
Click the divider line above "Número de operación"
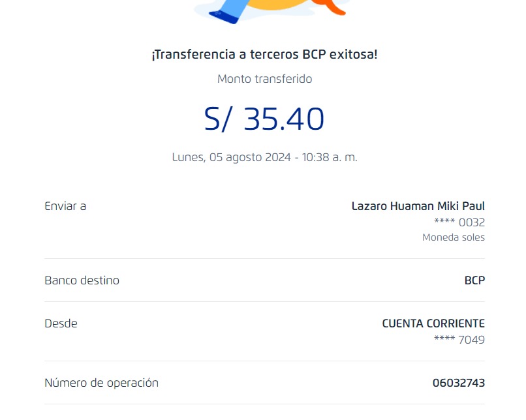tap(264, 361)
